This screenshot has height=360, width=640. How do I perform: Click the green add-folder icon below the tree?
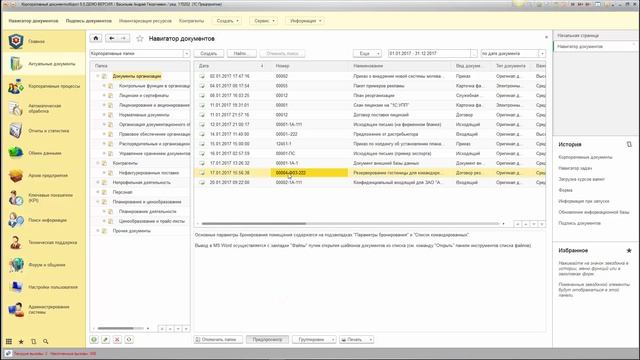tap(94, 340)
